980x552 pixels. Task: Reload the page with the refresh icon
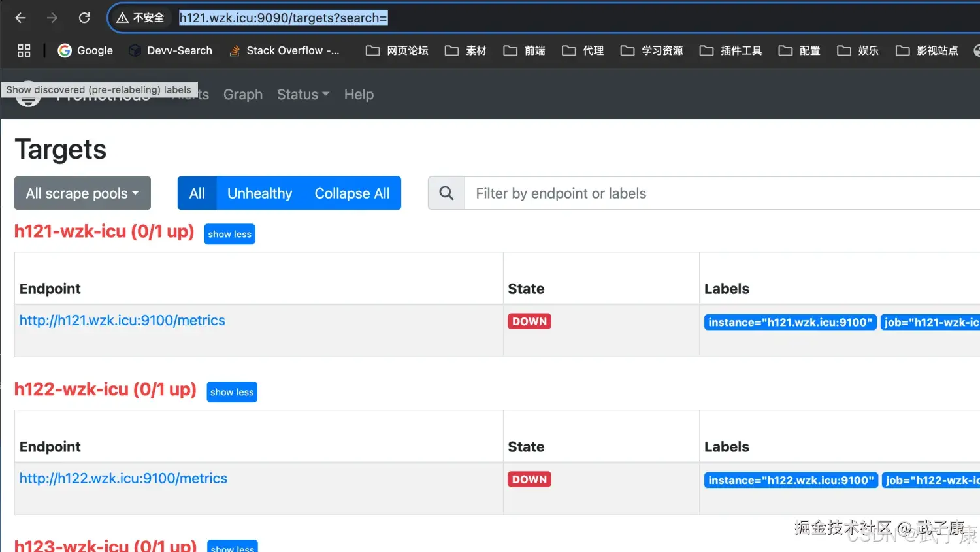tap(84, 18)
